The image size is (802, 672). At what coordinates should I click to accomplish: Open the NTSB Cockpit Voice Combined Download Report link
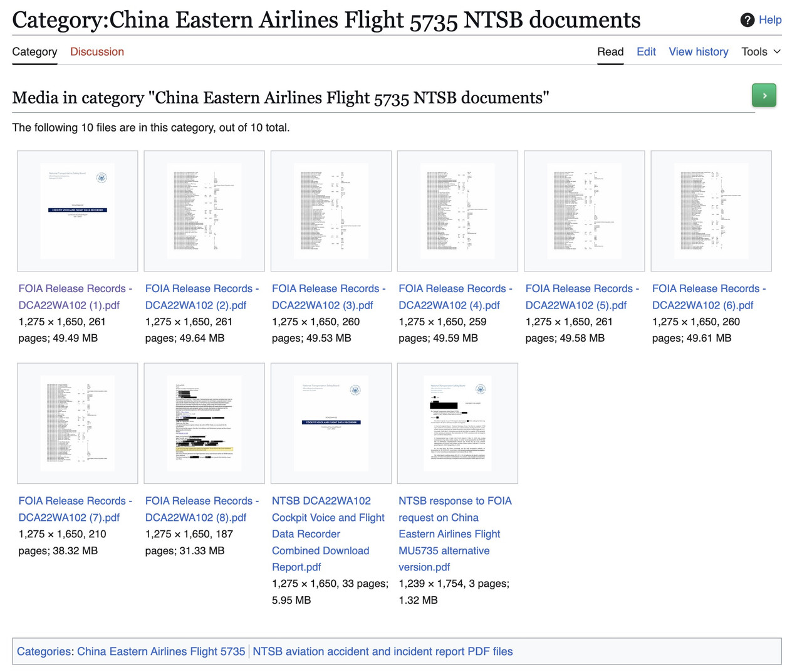tap(328, 534)
